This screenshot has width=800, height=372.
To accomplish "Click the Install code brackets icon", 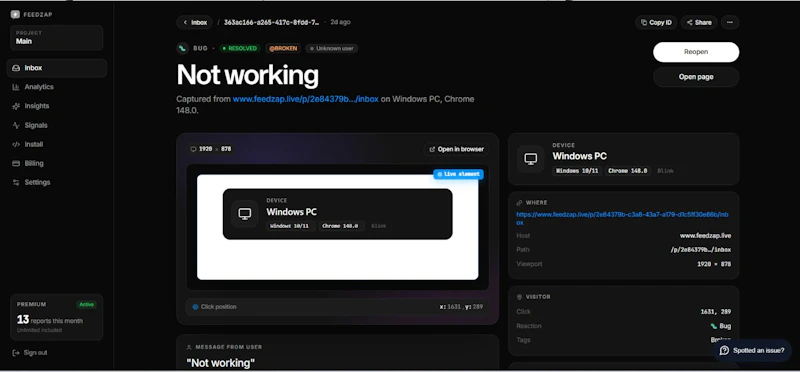I will pyautogui.click(x=16, y=144).
